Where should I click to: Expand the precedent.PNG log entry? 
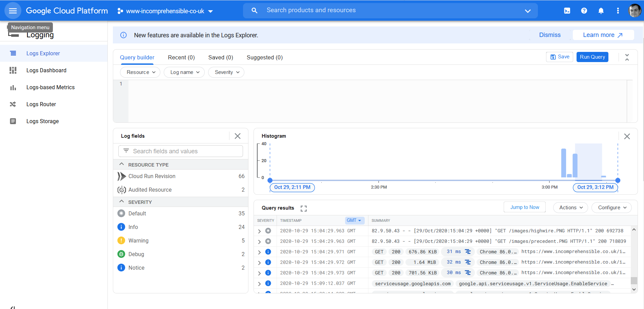[x=259, y=242]
